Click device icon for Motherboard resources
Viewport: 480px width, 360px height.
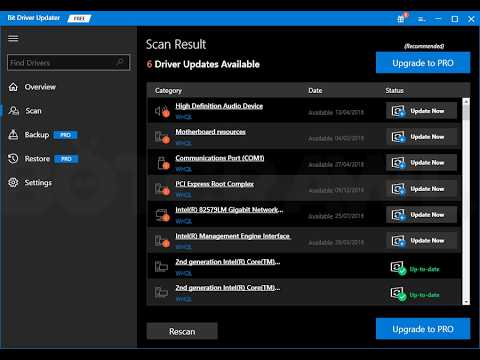(162, 137)
